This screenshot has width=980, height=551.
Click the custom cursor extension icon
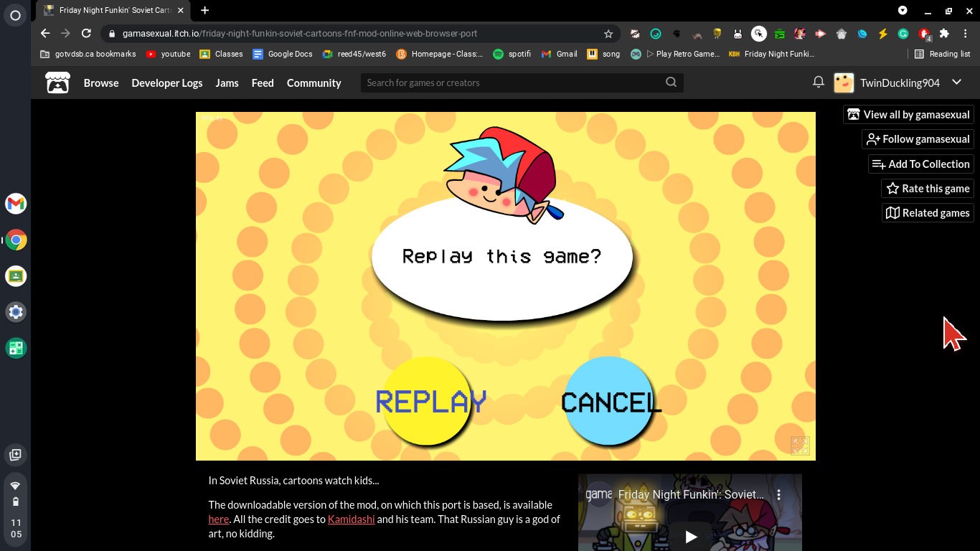pyautogui.click(x=759, y=34)
